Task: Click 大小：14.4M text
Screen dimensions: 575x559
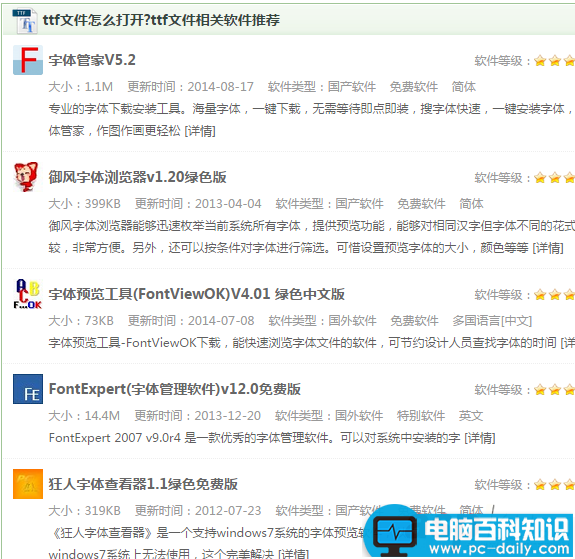Action: [x=84, y=416]
